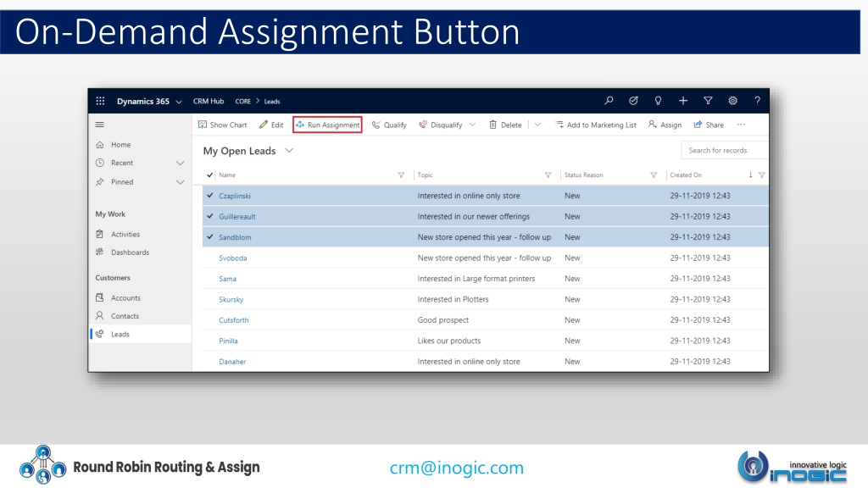
Task: Filter the Name column with funnel icon
Action: coord(401,175)
